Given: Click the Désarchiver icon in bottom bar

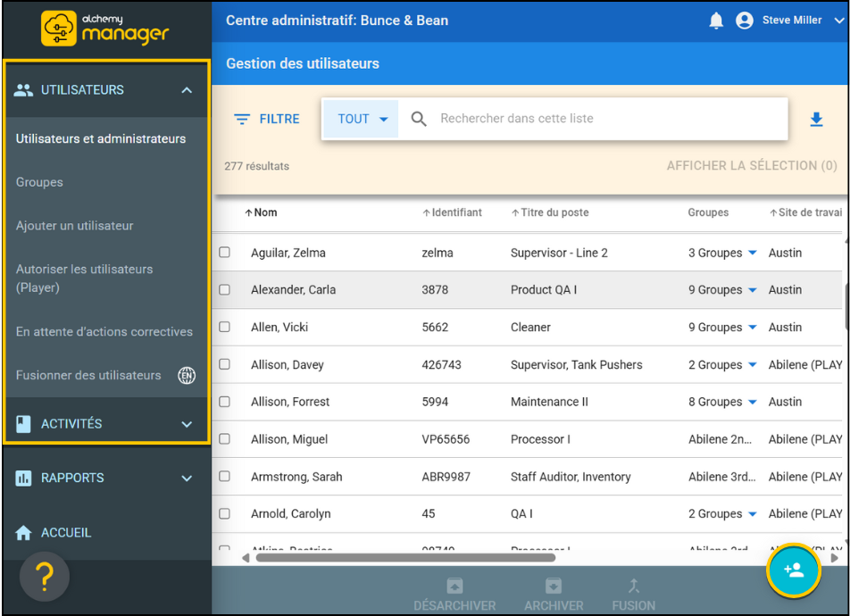Looking at the screenshot, I should 454,587.
